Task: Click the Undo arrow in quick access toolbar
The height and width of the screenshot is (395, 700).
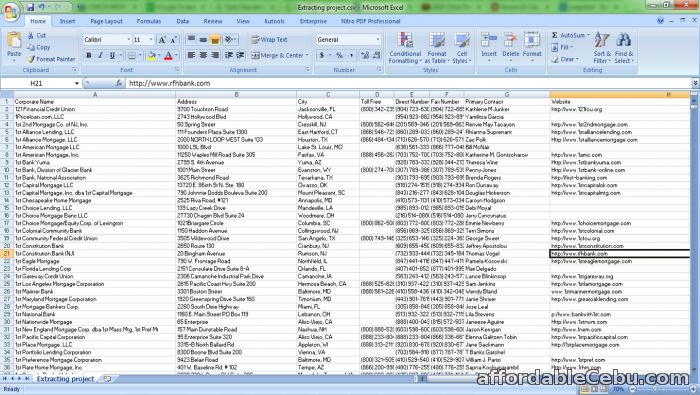Action: 42,7
